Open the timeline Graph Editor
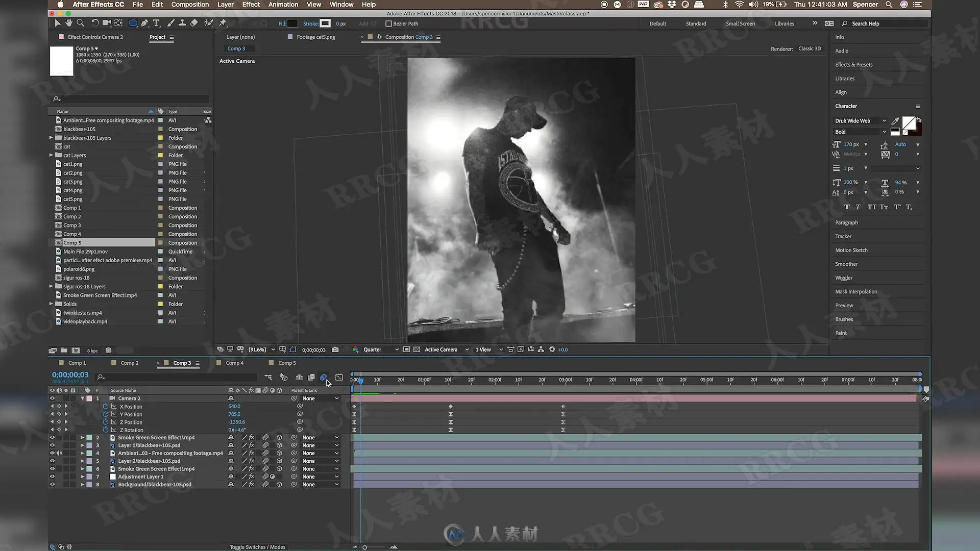The height and width of the screenshot is (551, 980). pos(339,378)
